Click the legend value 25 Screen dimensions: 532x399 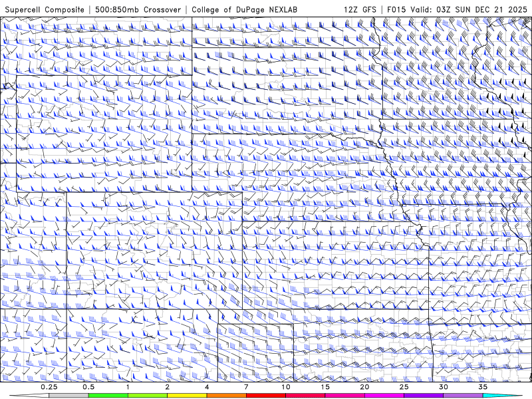(x=404, y=387)
